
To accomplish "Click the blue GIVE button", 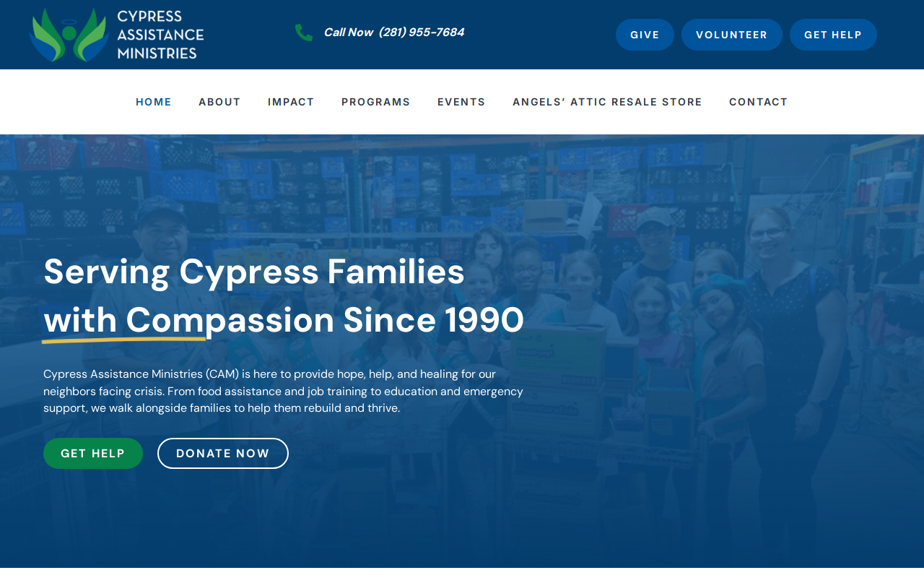I will coord(645,35).
